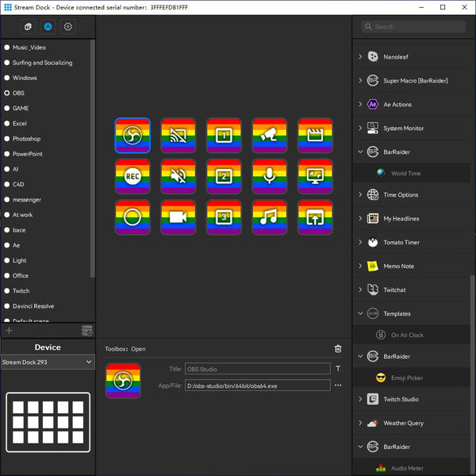
Task: Click the security camera key
Action: [269, 136]
